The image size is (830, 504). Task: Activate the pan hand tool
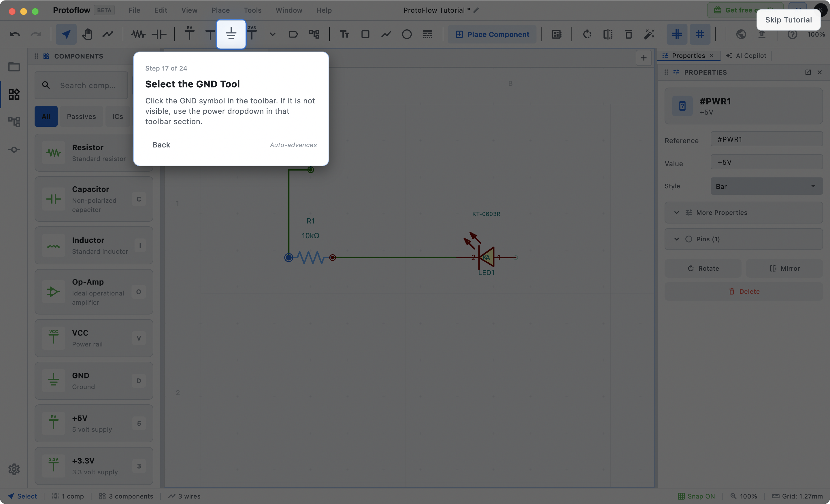(87, 34)
